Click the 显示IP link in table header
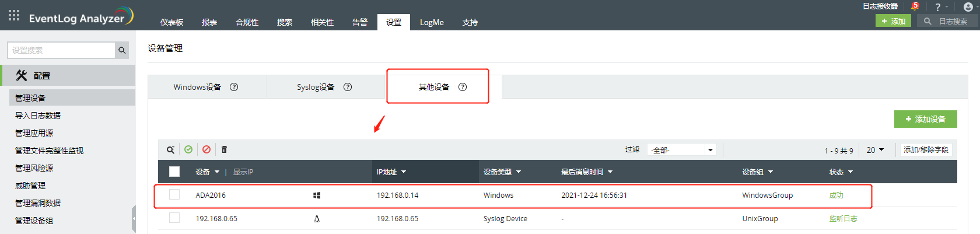This screenshot has height=234, width=980. [243, 172]
